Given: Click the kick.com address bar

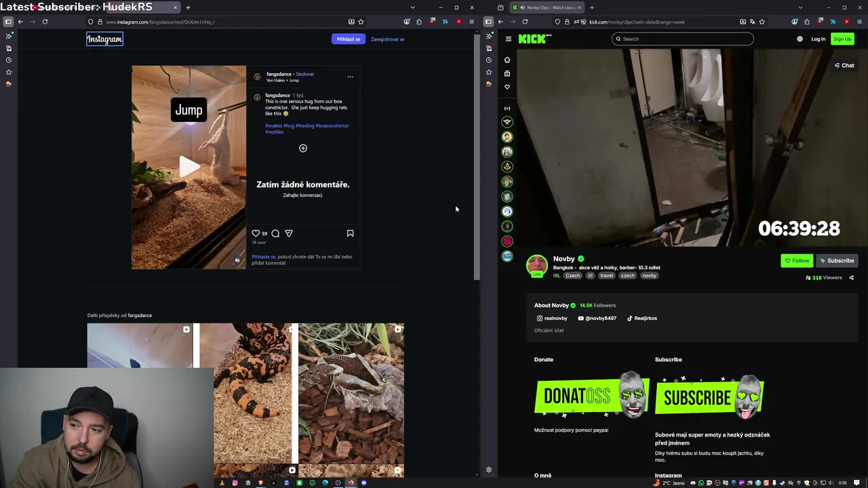Looking at the screenshot, I should pyautogui.click(x=661, y=22).
